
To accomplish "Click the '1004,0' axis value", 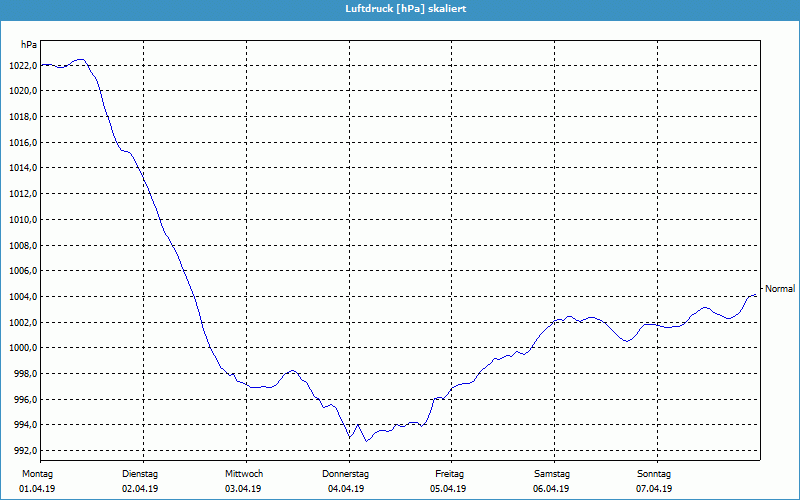I will (22, 297).
